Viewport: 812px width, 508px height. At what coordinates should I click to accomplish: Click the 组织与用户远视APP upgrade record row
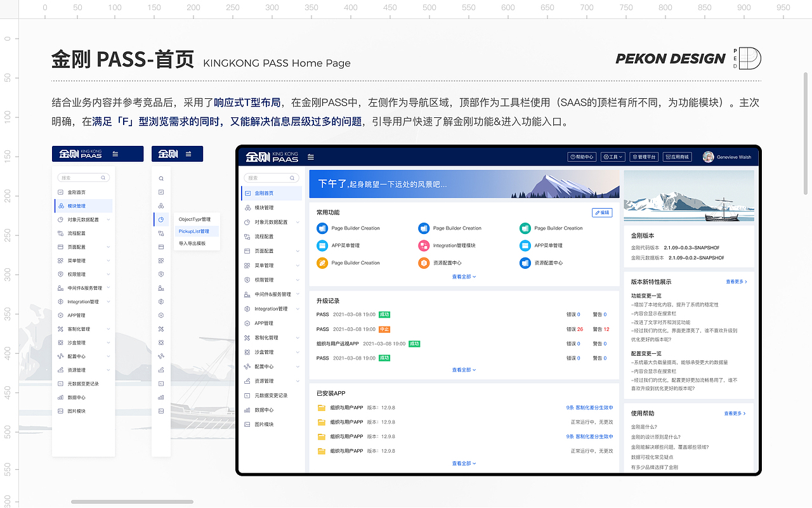pyautogui.click(x=464, y=344)
